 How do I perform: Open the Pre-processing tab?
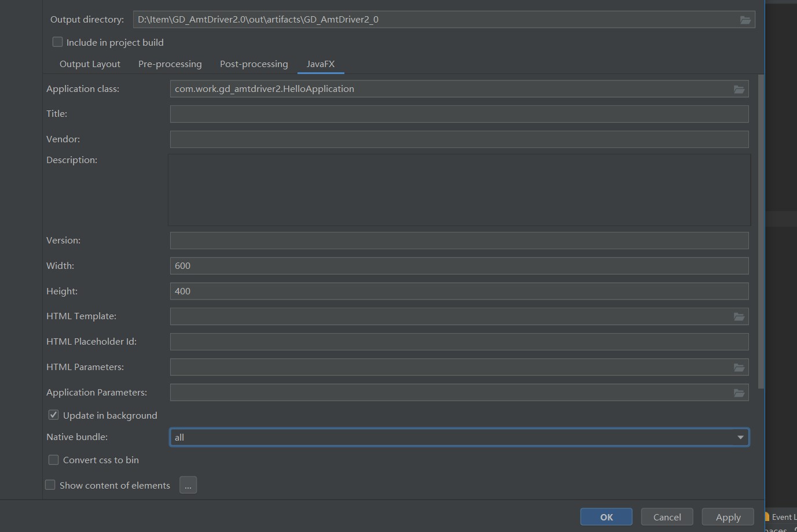tap(170, 64)
